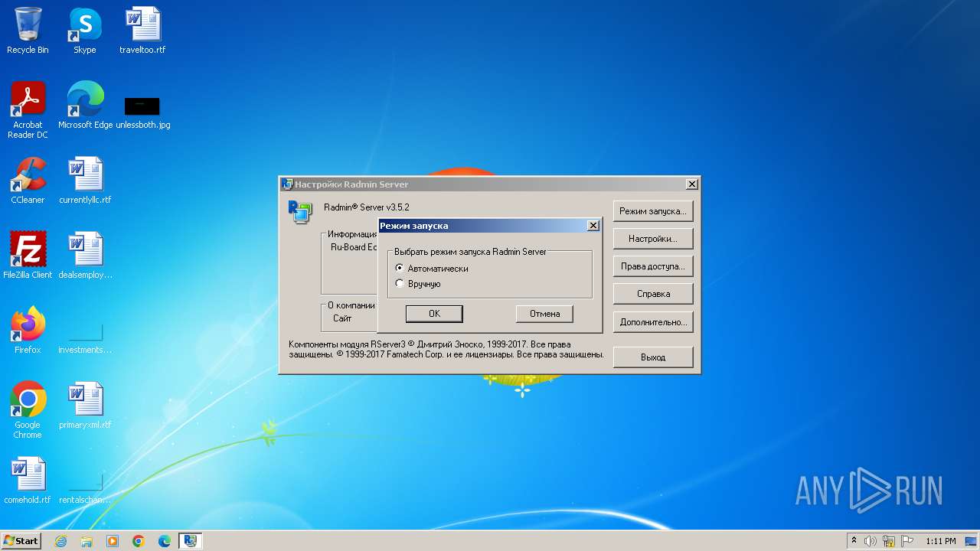Open Chrome from the taskbar

[x=139, y=541]
